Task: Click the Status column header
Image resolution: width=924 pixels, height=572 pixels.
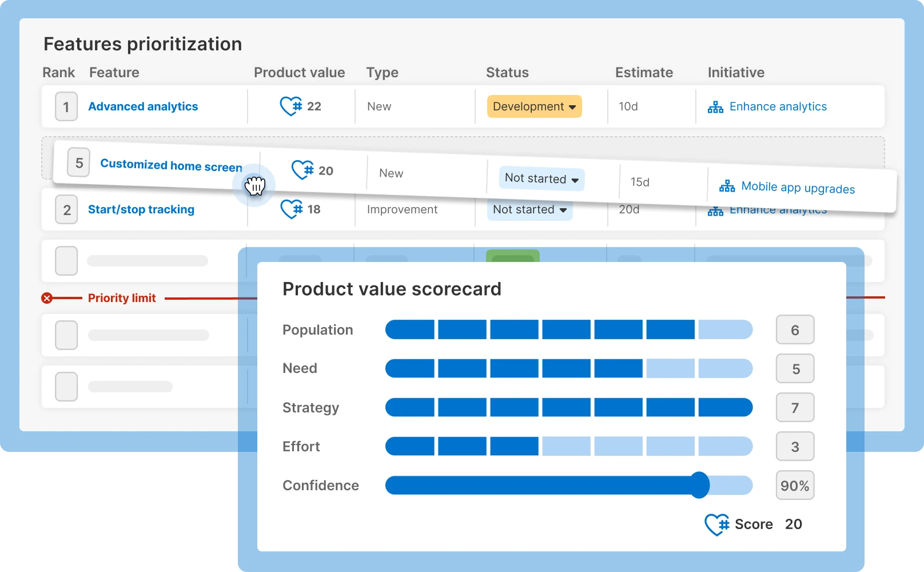Action: pos(507,73)
